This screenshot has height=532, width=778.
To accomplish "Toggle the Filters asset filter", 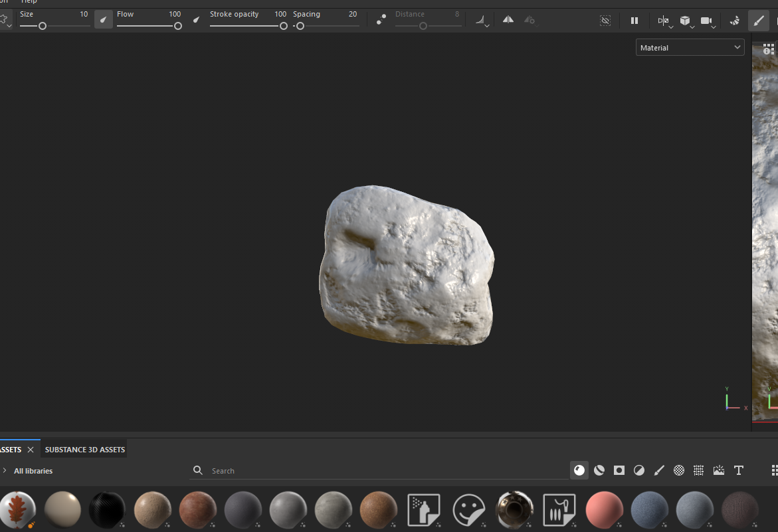I will 639,470.
